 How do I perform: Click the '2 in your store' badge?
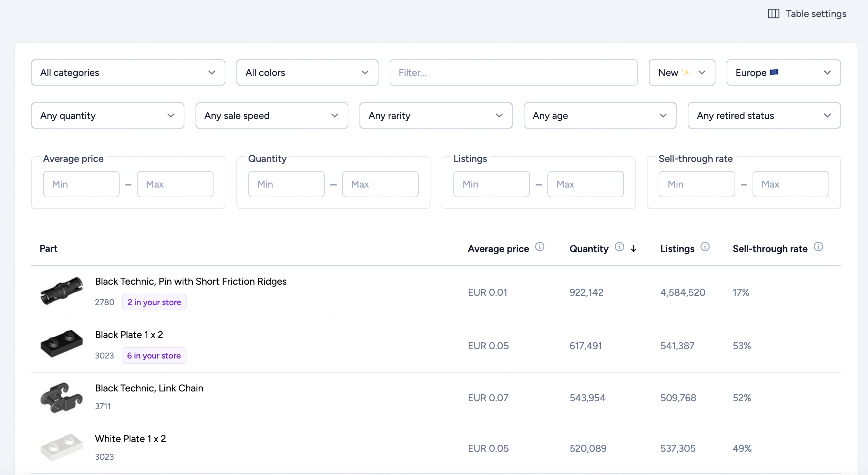click(x=154, y=302)
